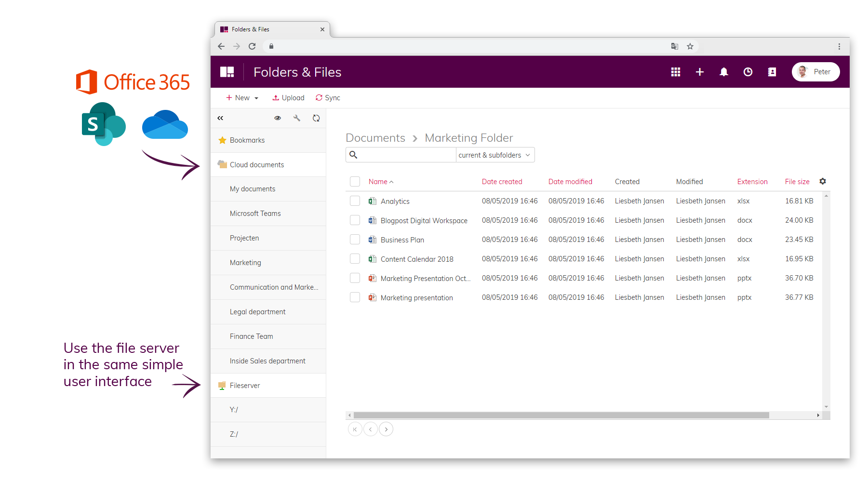The image size is (868, 482).
Task: Toggle the eye visibility icon in sidebar
Action: 278,118
